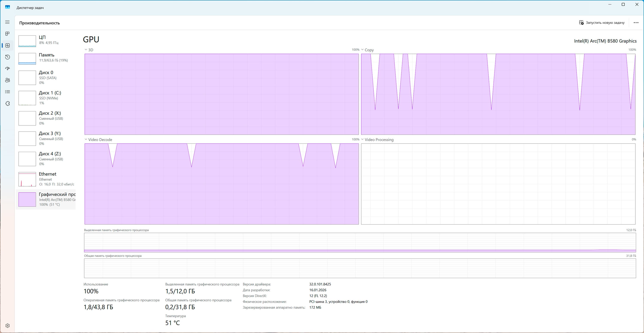The height and width of the screenshot is (333, 644).
Task: Go to the Users page icon
Action: [7, 80]
